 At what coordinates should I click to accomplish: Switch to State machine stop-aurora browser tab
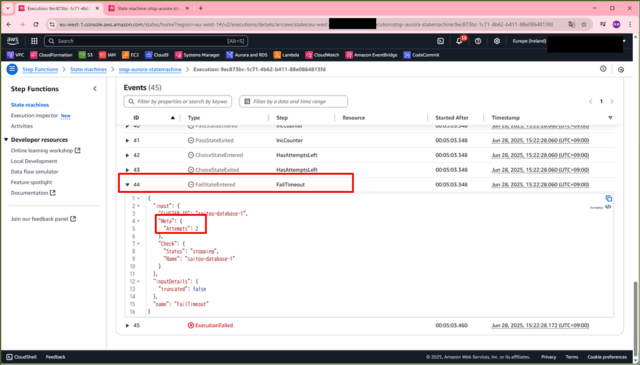[x=149, y=8]
